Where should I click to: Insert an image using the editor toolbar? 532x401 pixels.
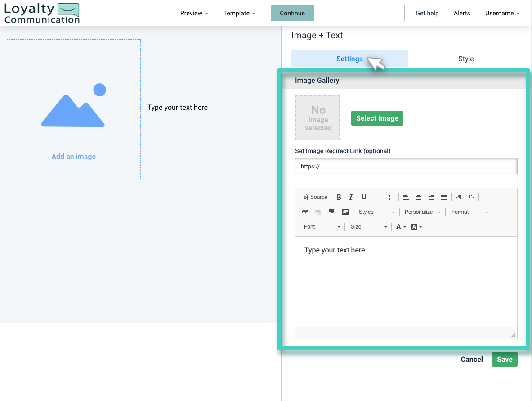point(345,212)
